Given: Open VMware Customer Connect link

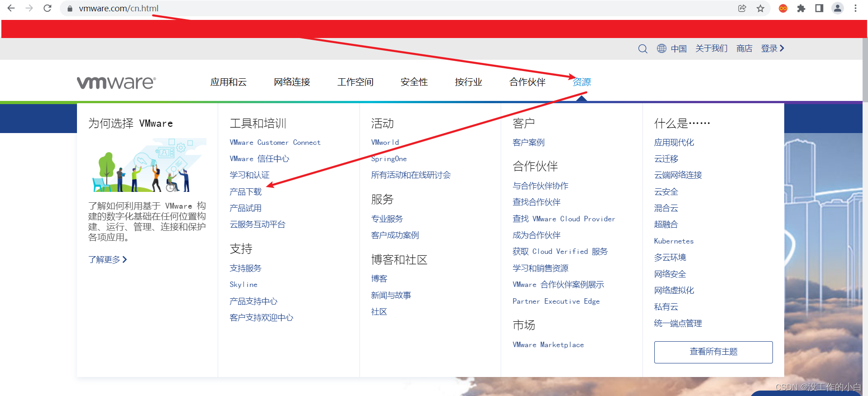Looking at the screenshot, I should (x=275, y=143).
